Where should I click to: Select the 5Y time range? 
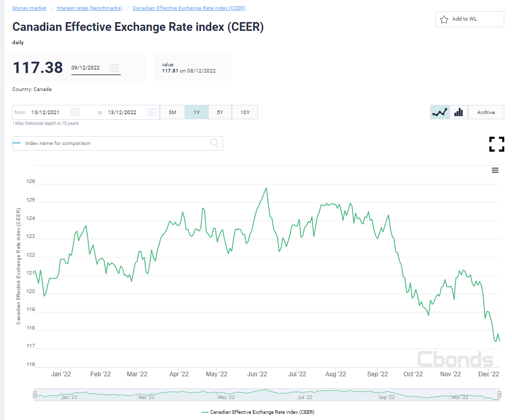pyautogui.click(x=220, y=112)
